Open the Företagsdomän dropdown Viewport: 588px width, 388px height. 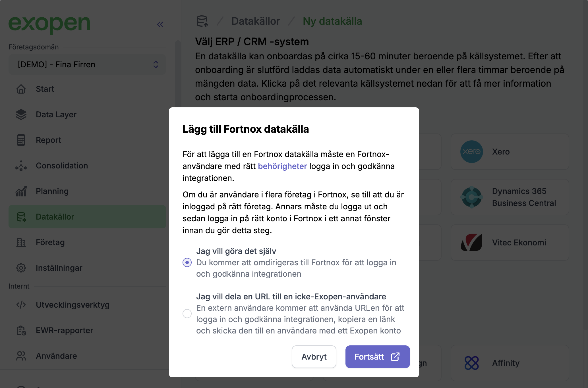[x=87, y=64]
